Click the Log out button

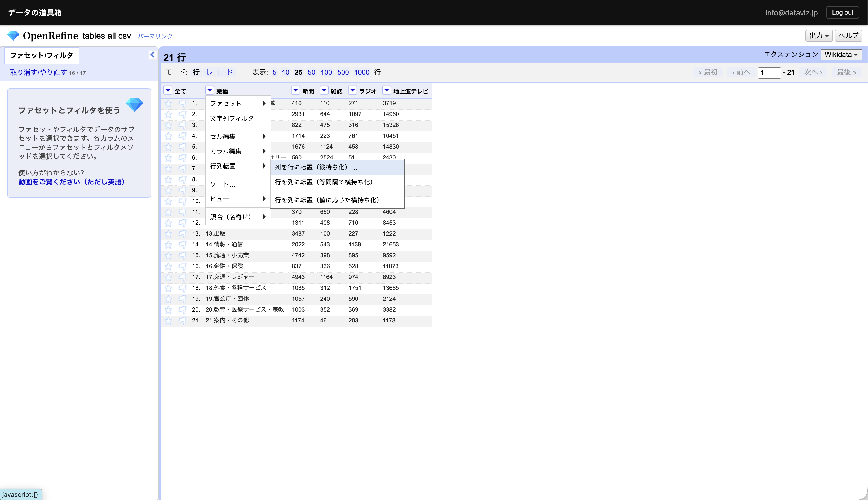tap(842, 12)
